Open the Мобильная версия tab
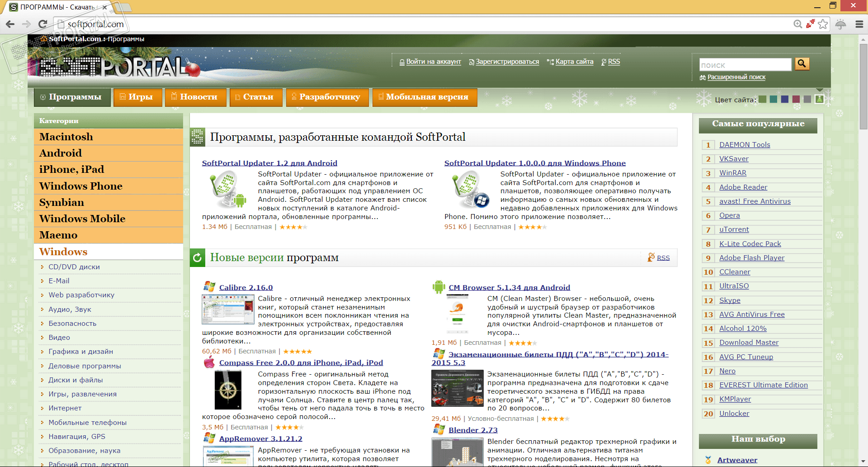Screen dimensions: 868x467 pos(425,97)
